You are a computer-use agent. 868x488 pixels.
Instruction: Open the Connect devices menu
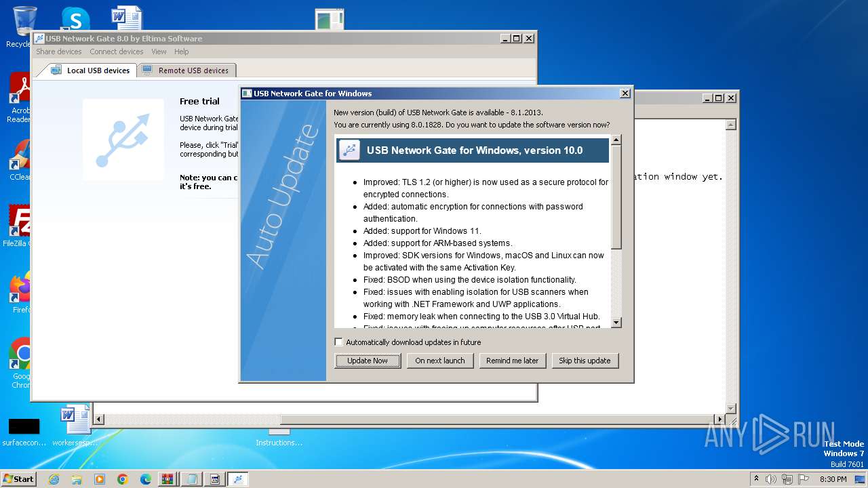tap(117, 52)
